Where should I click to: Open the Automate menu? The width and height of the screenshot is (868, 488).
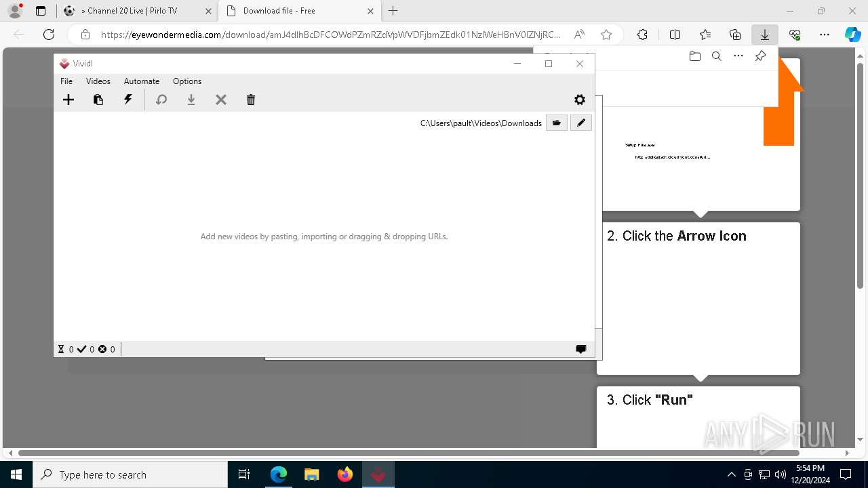tap(142, 81)
